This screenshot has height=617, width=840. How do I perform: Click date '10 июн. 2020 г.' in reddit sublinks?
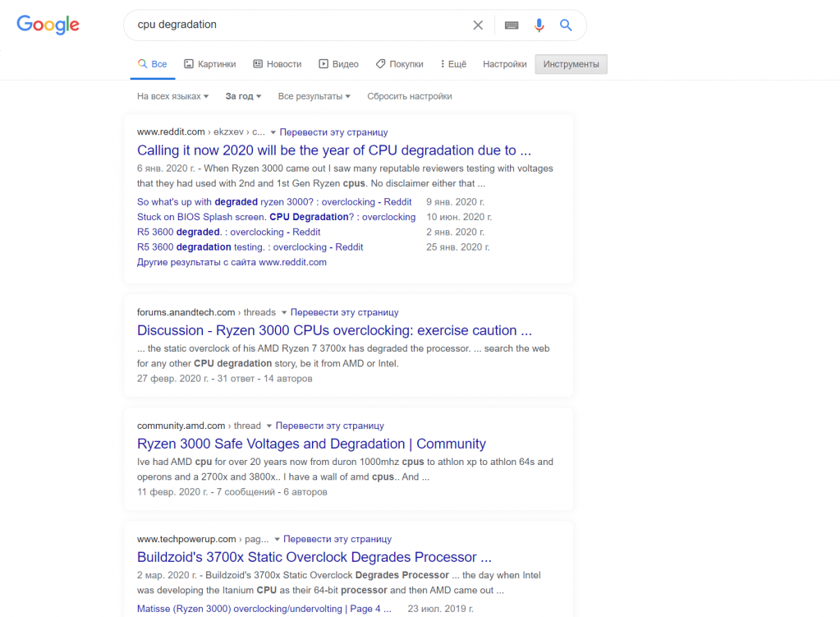click(x=459, y=217)
